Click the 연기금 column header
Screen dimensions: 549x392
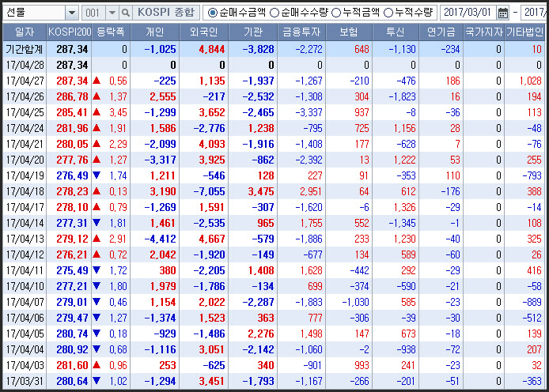(441, 32)
